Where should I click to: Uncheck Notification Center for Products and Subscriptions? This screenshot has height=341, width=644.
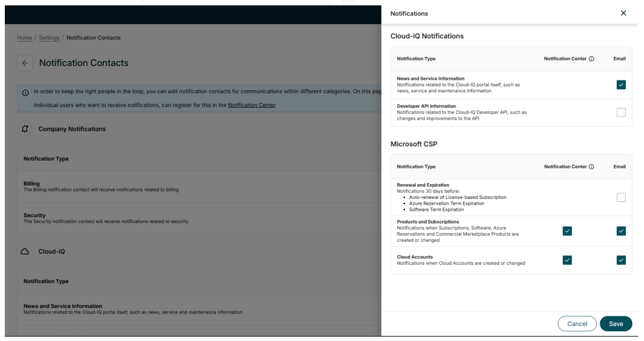(567, 231)
